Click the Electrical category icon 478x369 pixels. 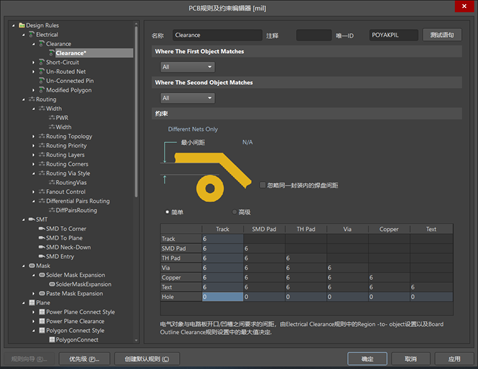[x=32, y=34]
